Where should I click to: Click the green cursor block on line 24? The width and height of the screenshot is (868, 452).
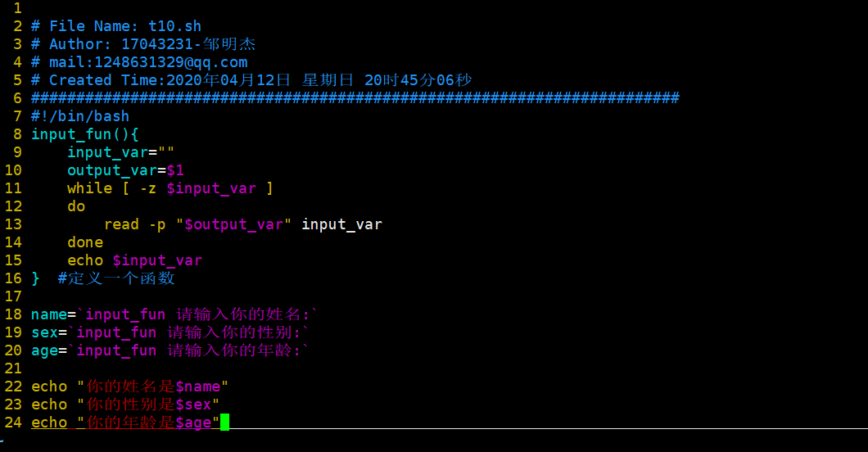[x=224, y=423]
